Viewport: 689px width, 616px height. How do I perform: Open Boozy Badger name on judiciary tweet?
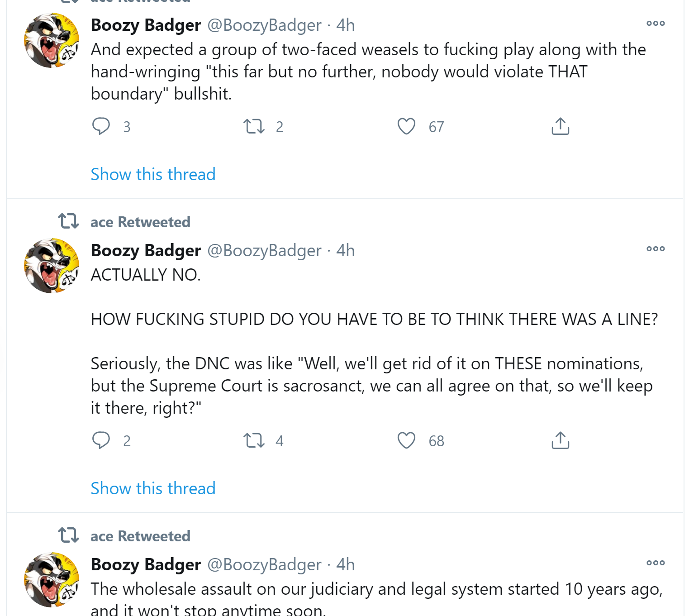[146, 564]
